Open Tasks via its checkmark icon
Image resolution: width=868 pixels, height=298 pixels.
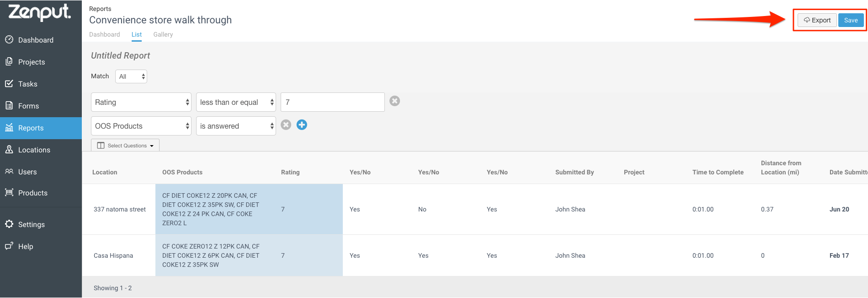9,83
